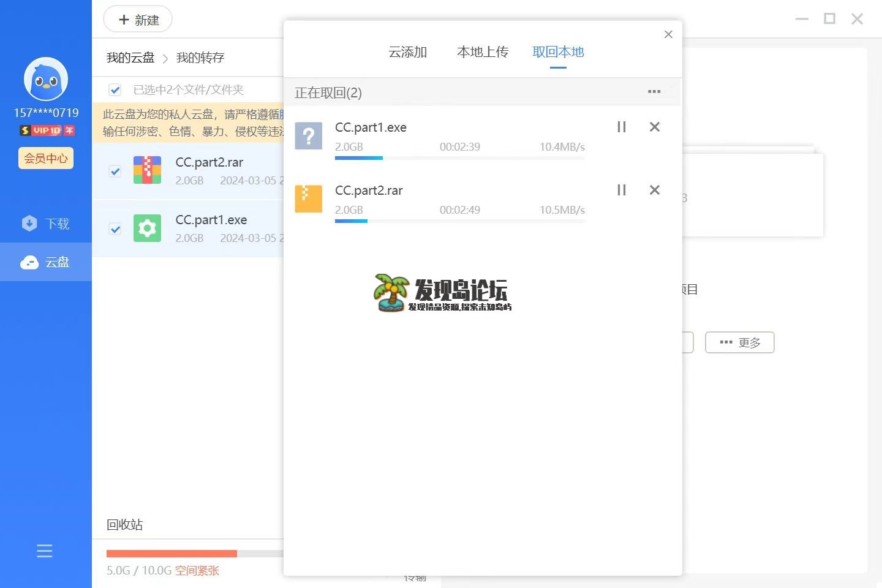Minimize the application window

(802, 19)
